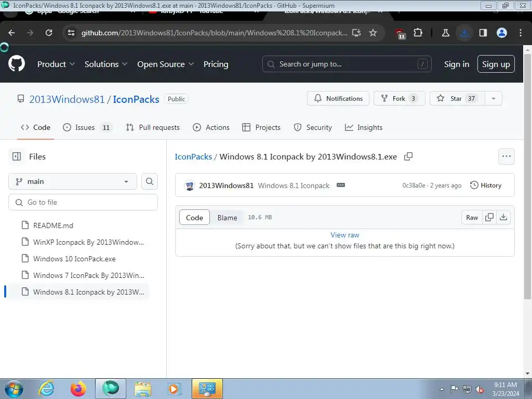Open Windows Explorer folder on taskbar
532x399 pixels.
pos(143,389)
